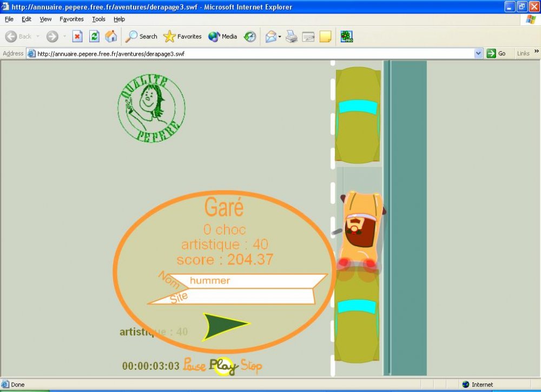Click the page icon in address bar
This screenshot has width=541, height=392.
click(x=31, y=54)
